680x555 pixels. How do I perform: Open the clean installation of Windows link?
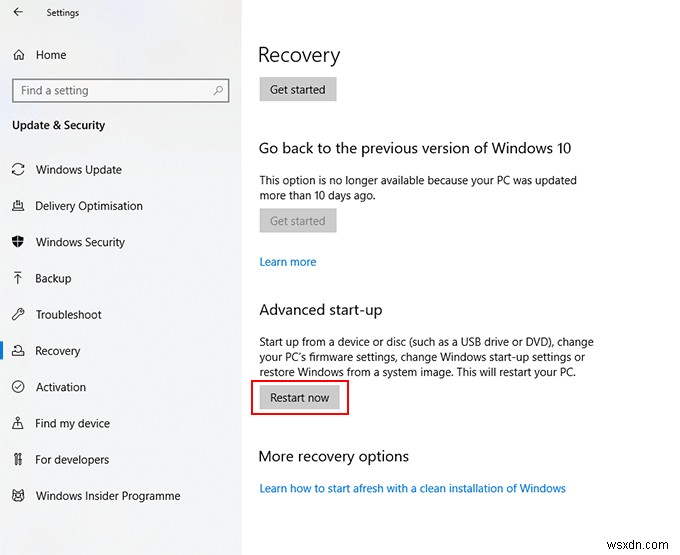[412, 489]
